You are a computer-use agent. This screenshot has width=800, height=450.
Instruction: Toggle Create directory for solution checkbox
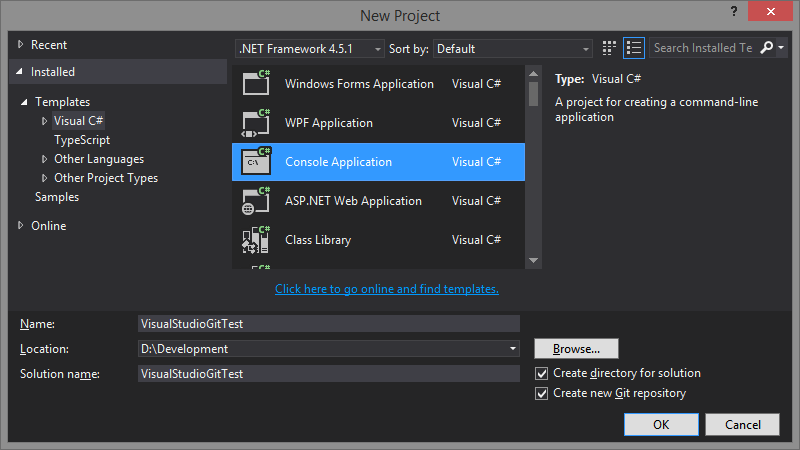[541, 373]
